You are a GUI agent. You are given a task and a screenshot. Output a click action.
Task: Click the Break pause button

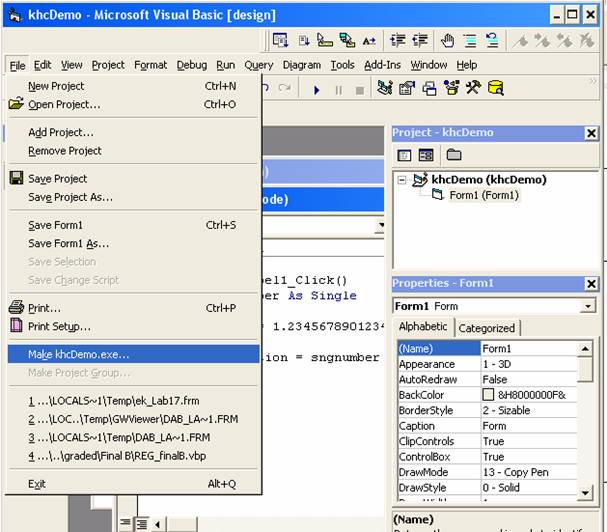339,90
